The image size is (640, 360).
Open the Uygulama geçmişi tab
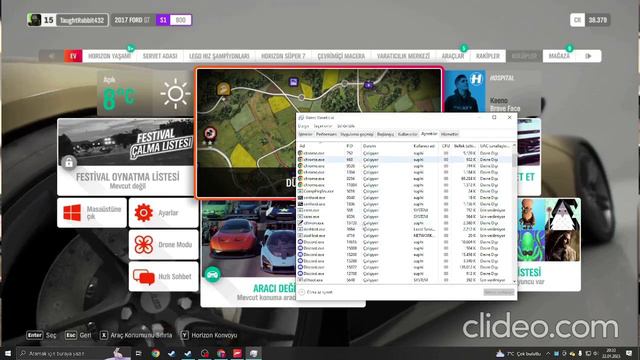tap(357, 134)
